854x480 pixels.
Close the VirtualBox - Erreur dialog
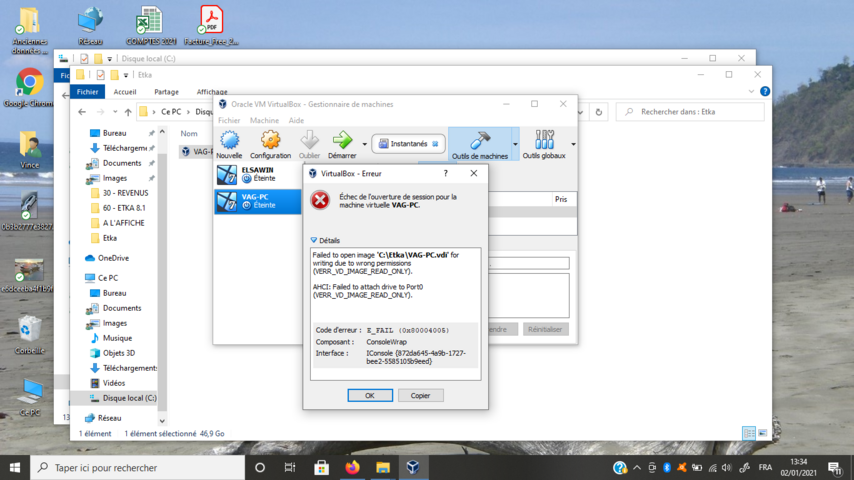tap(474, 173)
